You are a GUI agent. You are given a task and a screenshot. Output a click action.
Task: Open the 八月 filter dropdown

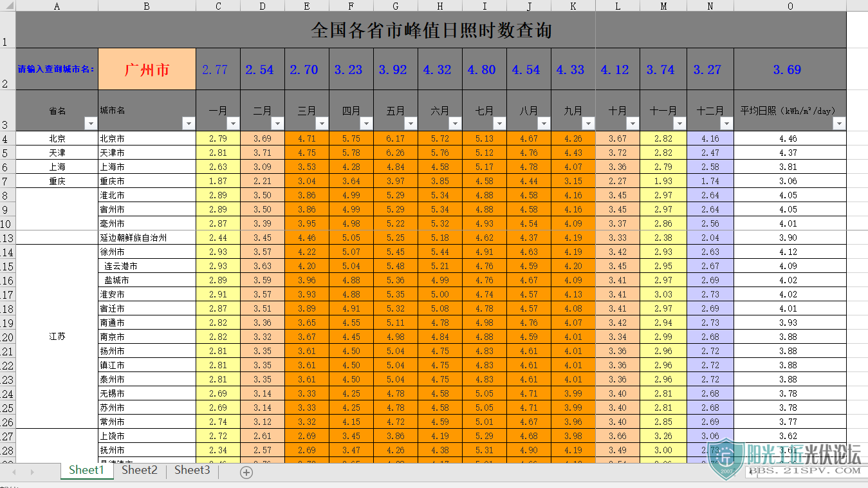click(x=544, y=124)
